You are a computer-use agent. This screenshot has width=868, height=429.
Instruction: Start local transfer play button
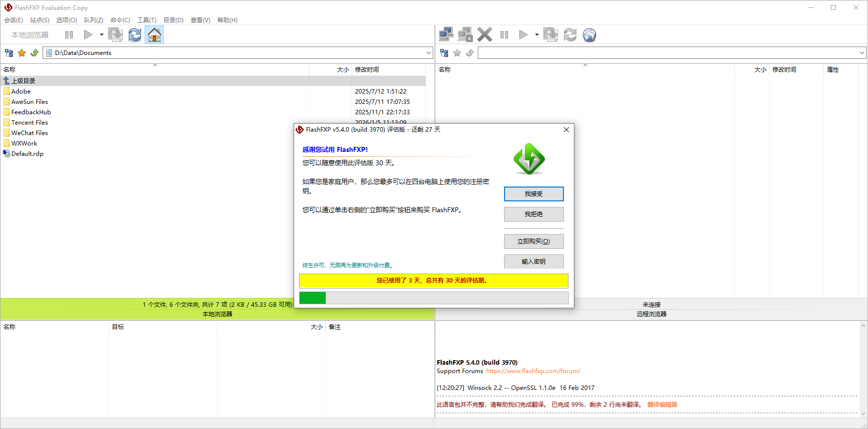[x=88, y=35]
